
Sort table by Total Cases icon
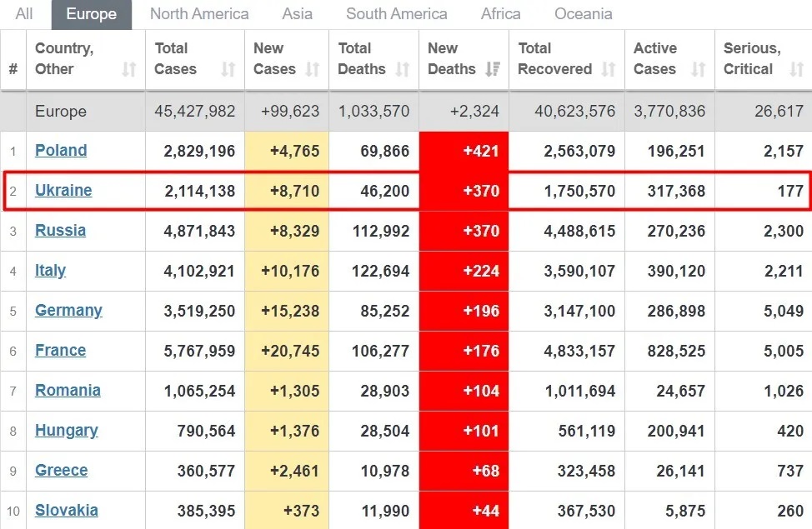(228, 69)
